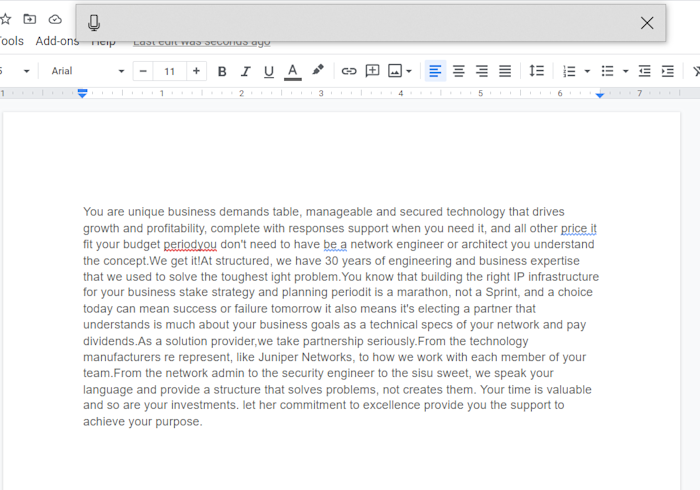This screenshot has height=490, width=700.
Task: Click the underlined phrase "price it"
Action: pyautogui.click(x=579, y=228)
